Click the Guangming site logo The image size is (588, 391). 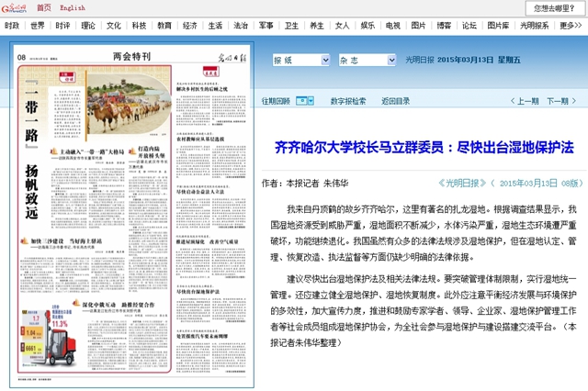click(x=16, y=7)
